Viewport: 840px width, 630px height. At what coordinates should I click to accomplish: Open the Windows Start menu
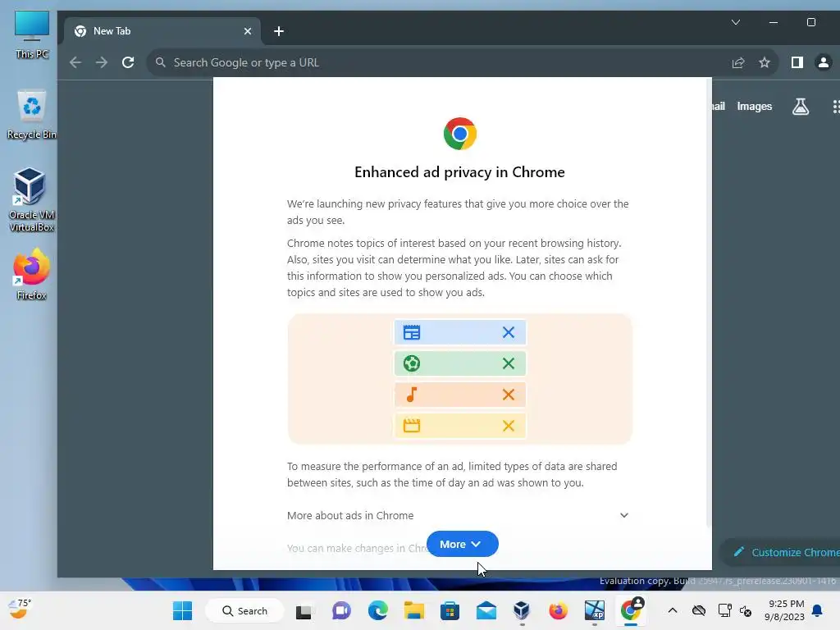(182, 610)
